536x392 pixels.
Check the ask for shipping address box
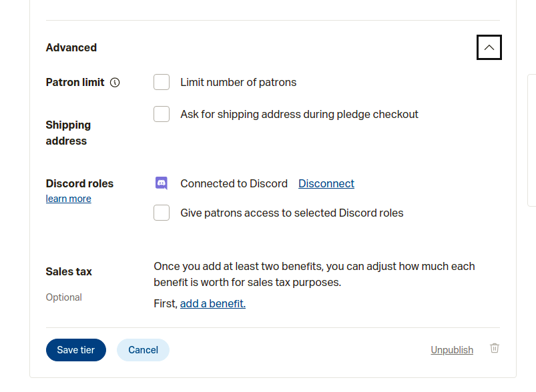coord(162,114)
